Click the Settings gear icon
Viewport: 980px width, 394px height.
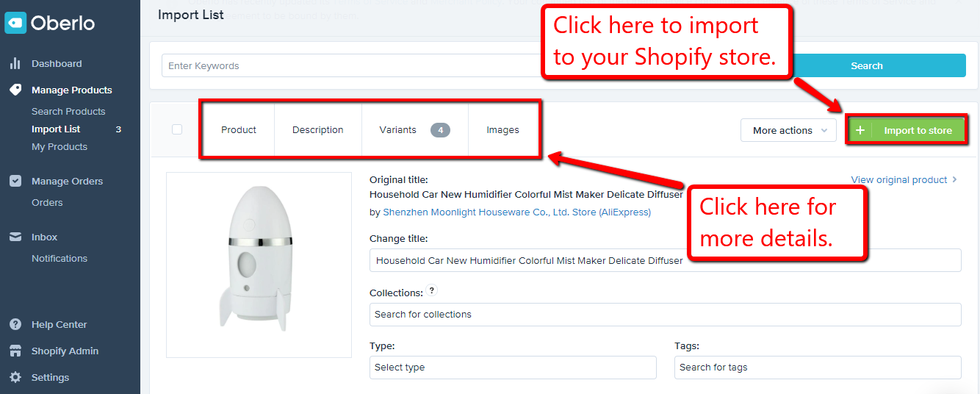coord(15,377)
